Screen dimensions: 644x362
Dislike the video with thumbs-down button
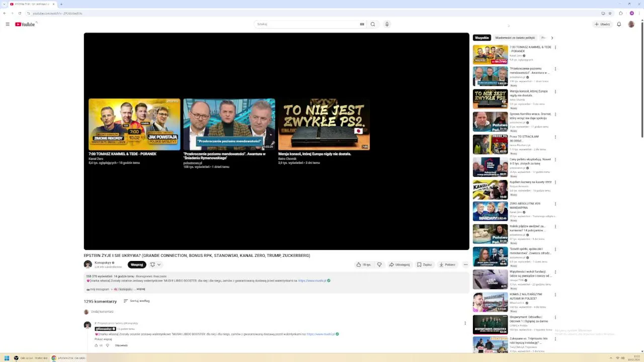(379, 264)
